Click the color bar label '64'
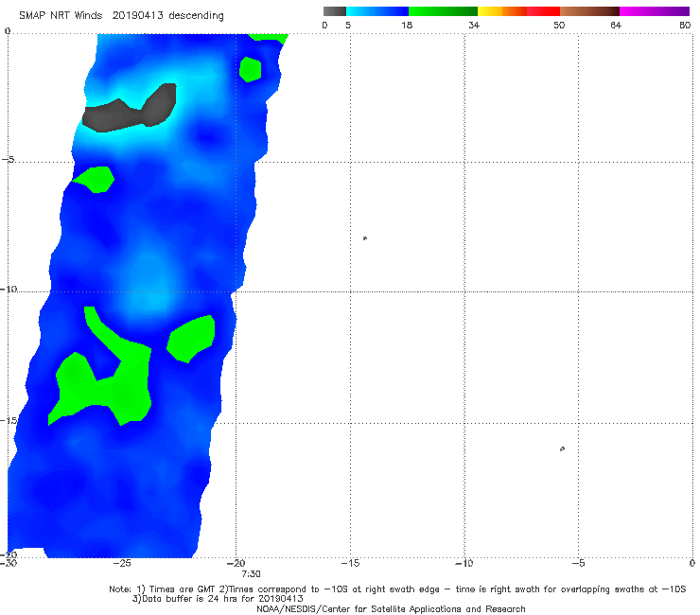 (616, 25)
